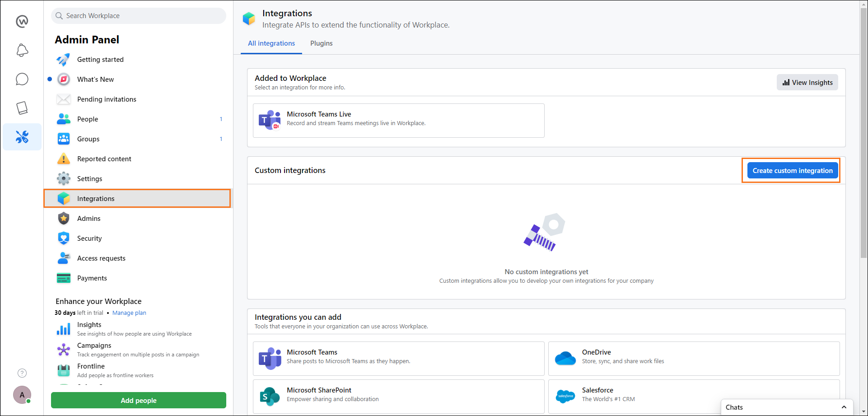The height and width of the screenshot is (416, 868).
Task: Click the OneDrive cloud icon
Action: [565, 358]
